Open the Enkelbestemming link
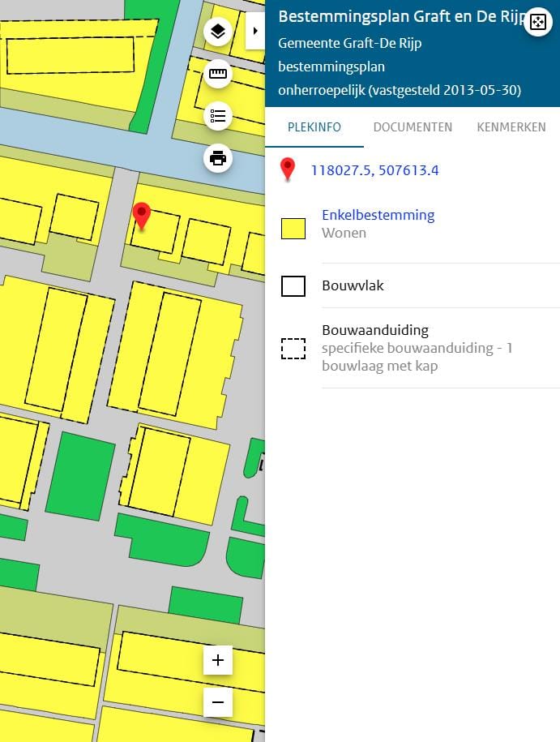 [378, 215]
